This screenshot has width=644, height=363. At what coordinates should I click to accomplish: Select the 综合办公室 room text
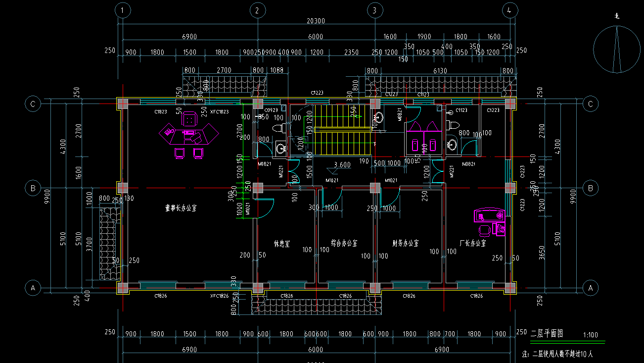pos(344,244)
